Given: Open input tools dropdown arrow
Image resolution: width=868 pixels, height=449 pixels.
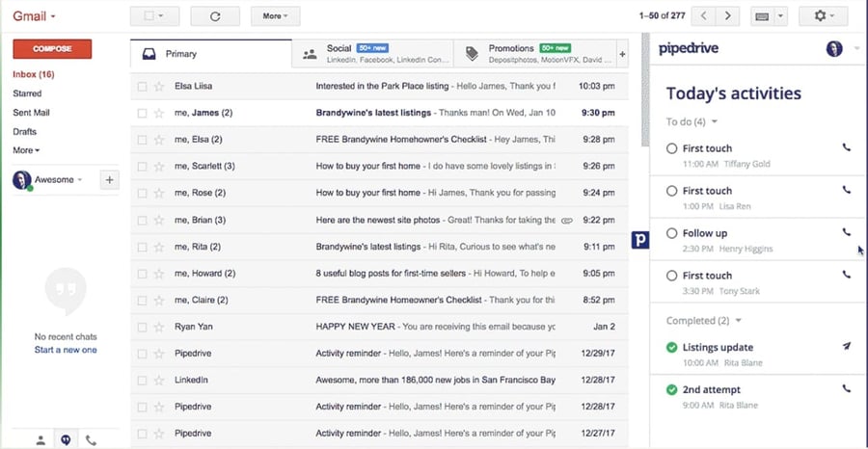Looking at the screenshot, I should 780,16.
